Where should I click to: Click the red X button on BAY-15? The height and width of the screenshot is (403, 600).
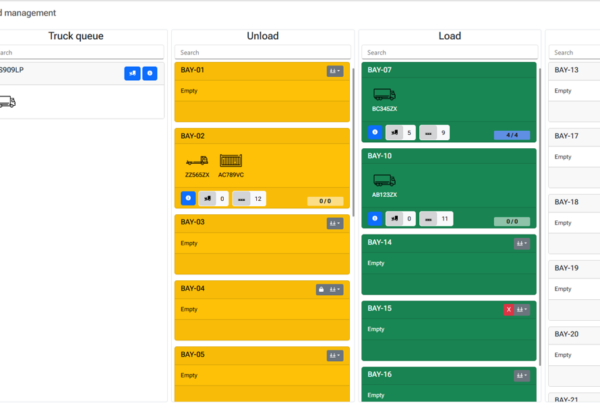pos(508,310)
